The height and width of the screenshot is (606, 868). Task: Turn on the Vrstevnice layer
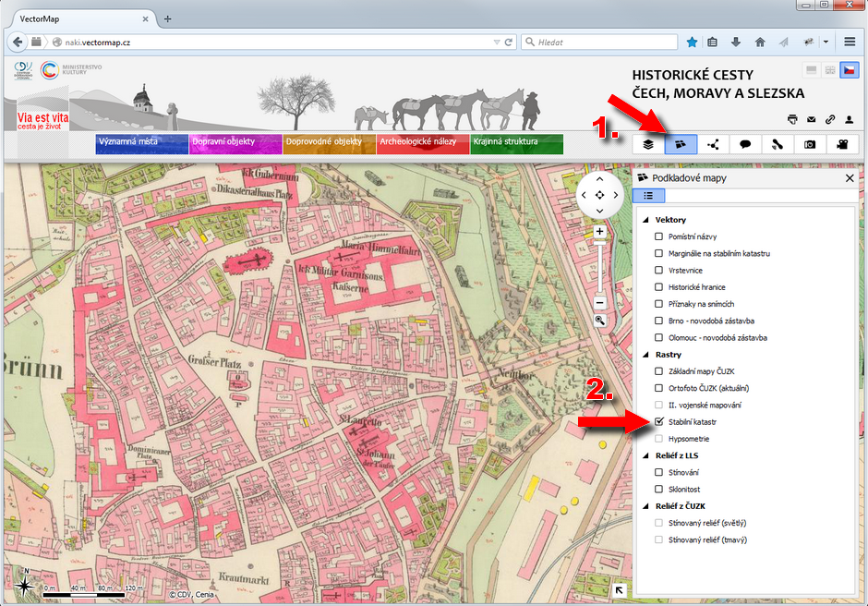(x=658, y=271)
